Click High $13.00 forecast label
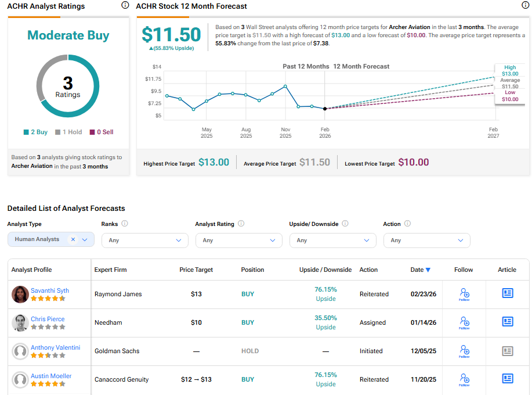Viewport: 532px width, 395px height. (510, 71)
